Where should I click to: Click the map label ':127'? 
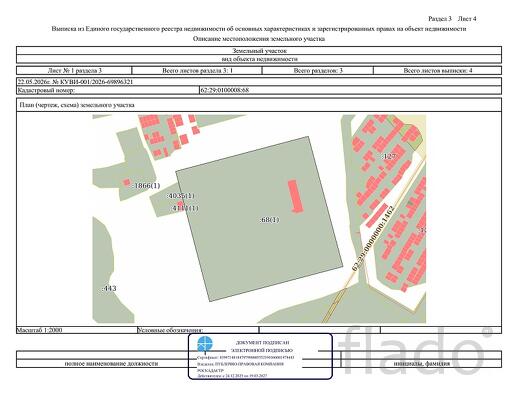[388, 156]
